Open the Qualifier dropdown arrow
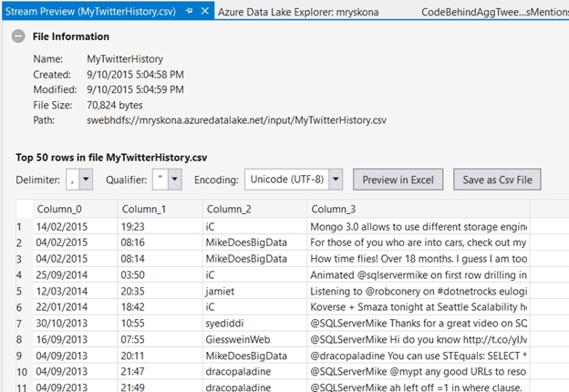569x392 pixels. (174, 180)
